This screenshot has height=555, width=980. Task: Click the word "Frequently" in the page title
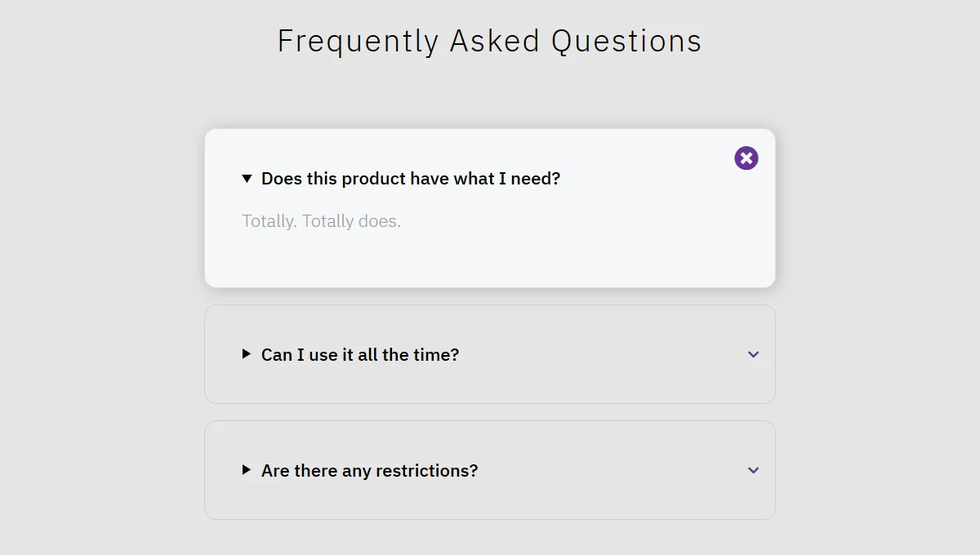359,41
